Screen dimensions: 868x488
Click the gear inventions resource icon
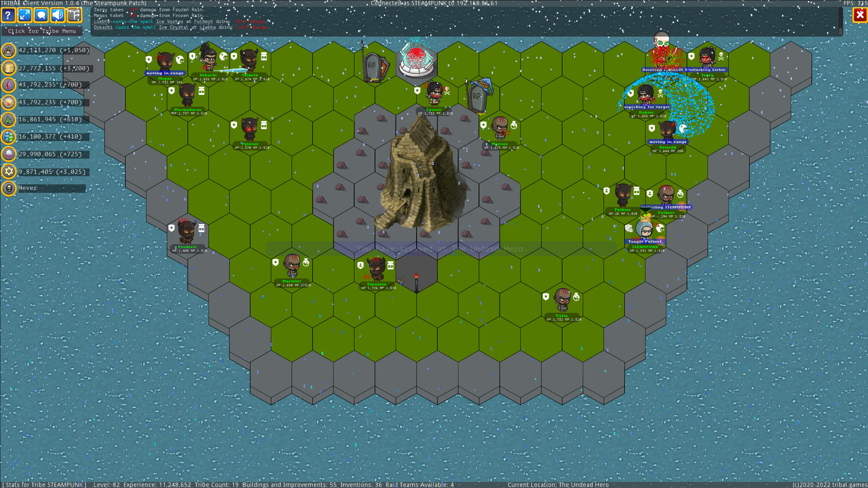[9, 172]
